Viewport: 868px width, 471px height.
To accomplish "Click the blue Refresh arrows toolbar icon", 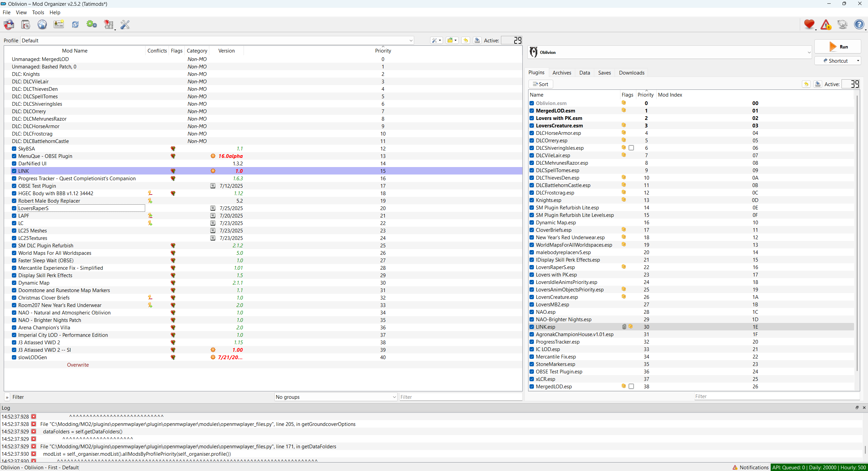I will click(75, 24).
